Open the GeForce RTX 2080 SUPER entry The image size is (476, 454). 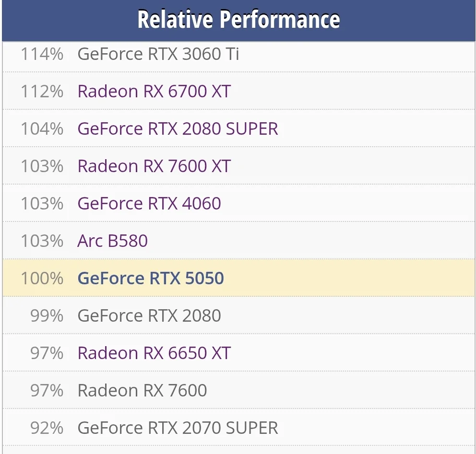178,128
